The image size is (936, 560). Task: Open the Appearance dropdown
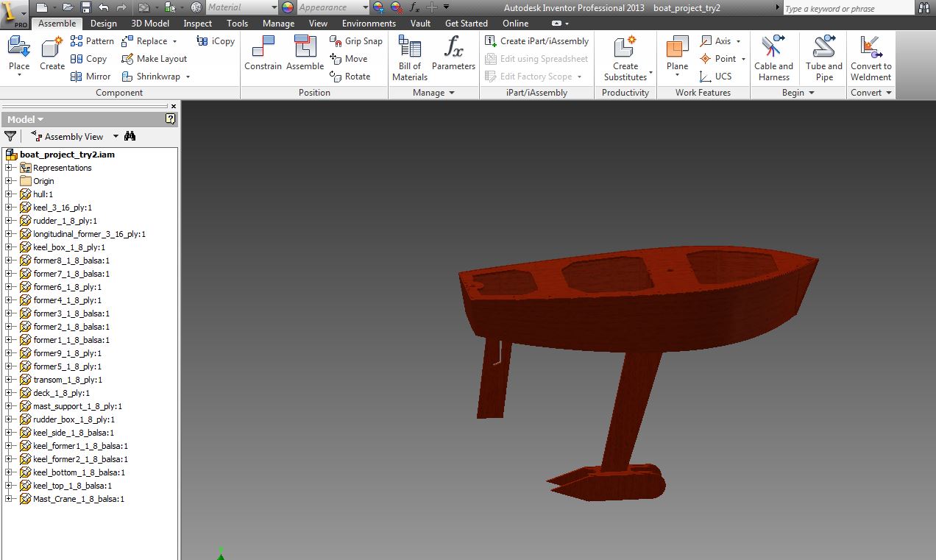364,7
